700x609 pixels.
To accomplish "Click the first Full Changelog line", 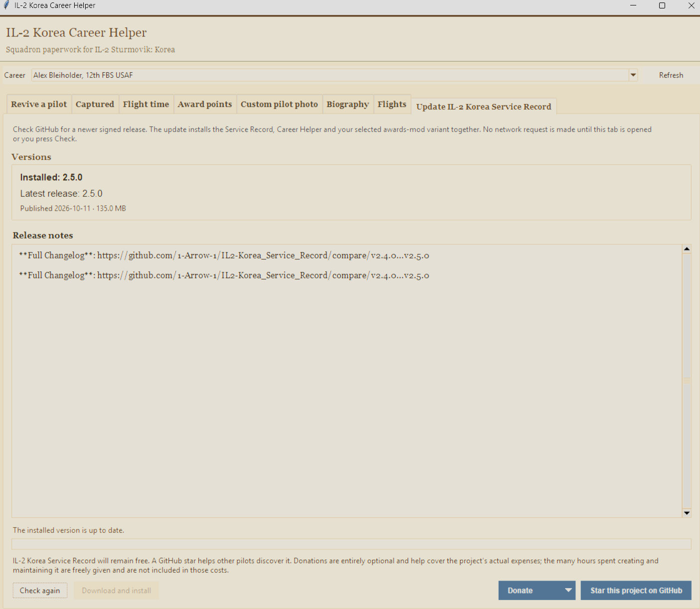I will pos(224,255).
